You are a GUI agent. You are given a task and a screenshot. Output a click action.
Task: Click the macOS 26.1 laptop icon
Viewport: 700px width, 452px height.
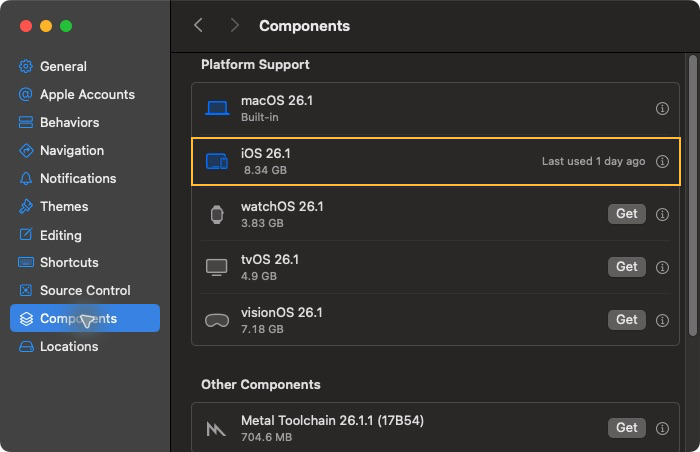click(217, 108)
